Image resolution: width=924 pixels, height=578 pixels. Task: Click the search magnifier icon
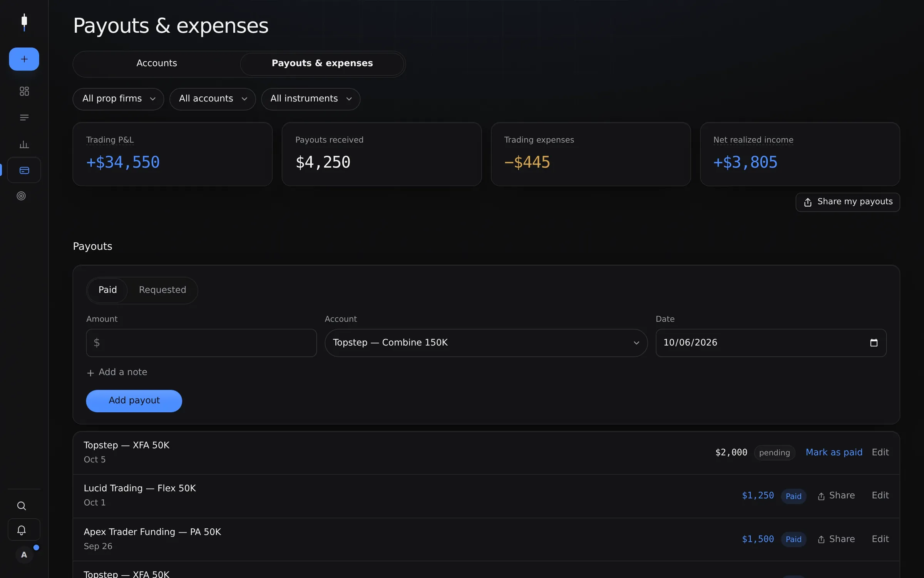tap(22, 506)
